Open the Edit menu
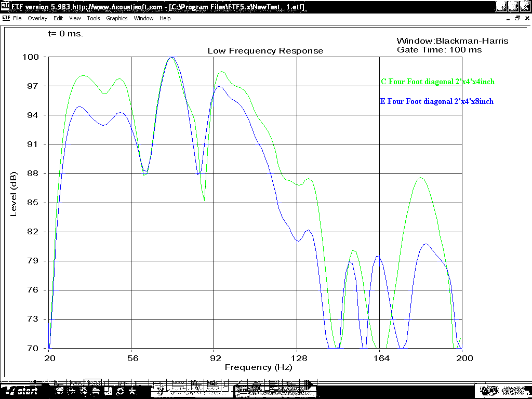The image size is (532, 399). click(58, 18)
